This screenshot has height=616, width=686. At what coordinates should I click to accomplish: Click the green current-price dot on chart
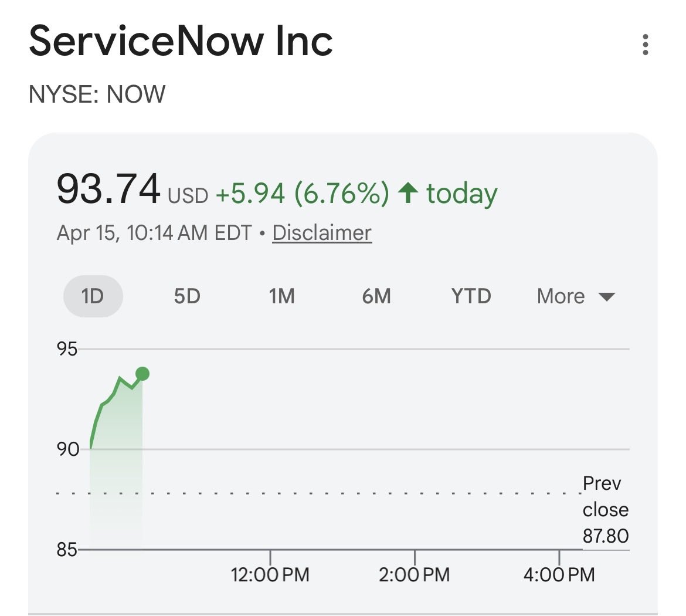tap(142, 374)
